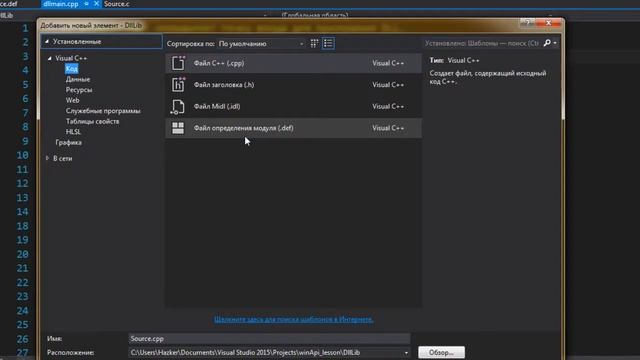Select the C++ file (.cpp) template icon
This screenshot has height=360, width=640.
coord(178,63)
